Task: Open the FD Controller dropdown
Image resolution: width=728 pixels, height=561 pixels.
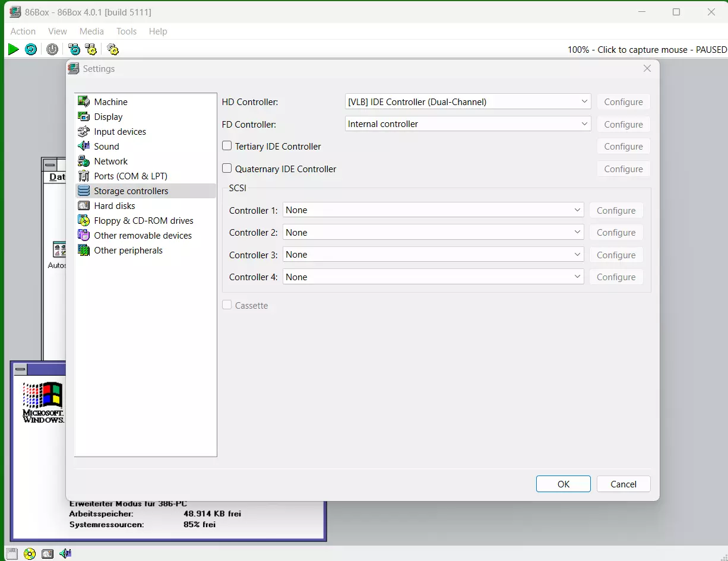Action: click(x=468, y=124)
